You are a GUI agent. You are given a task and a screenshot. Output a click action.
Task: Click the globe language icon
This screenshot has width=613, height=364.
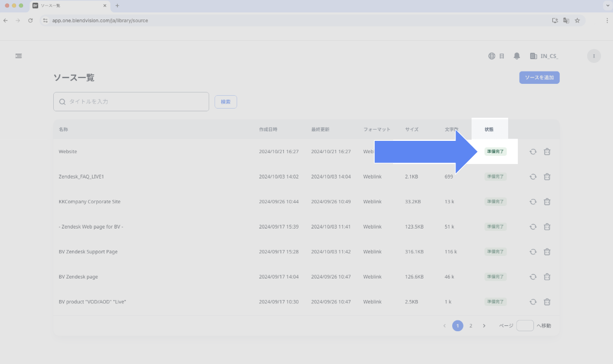point(491,56)
